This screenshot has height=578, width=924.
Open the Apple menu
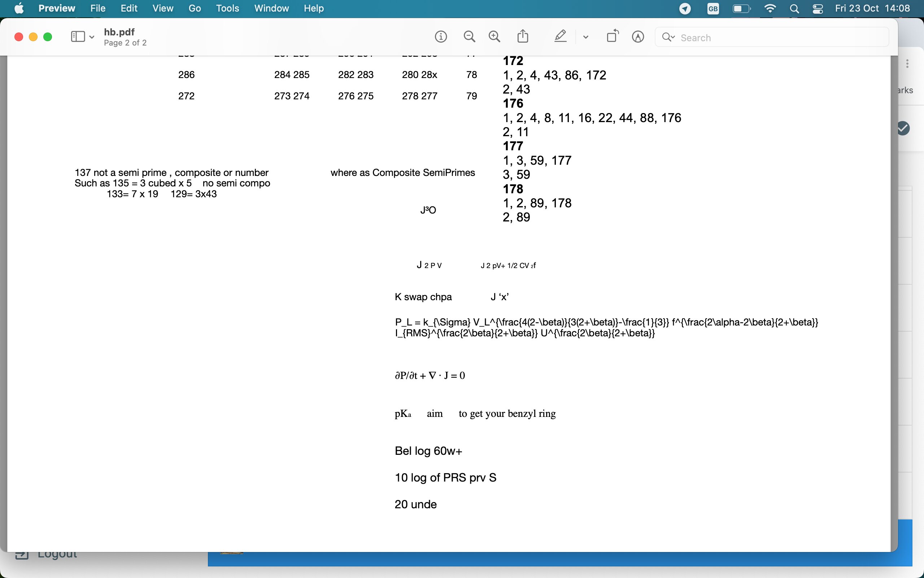(19, 8)
